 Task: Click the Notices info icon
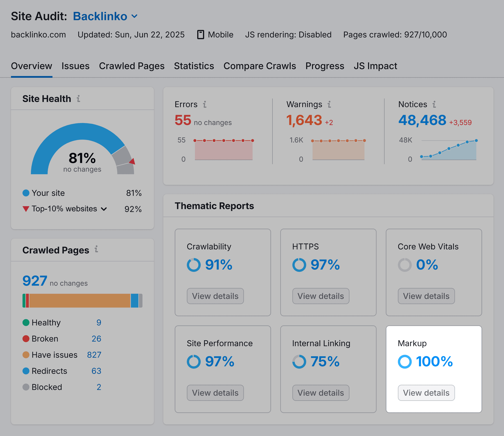[434, 104]
